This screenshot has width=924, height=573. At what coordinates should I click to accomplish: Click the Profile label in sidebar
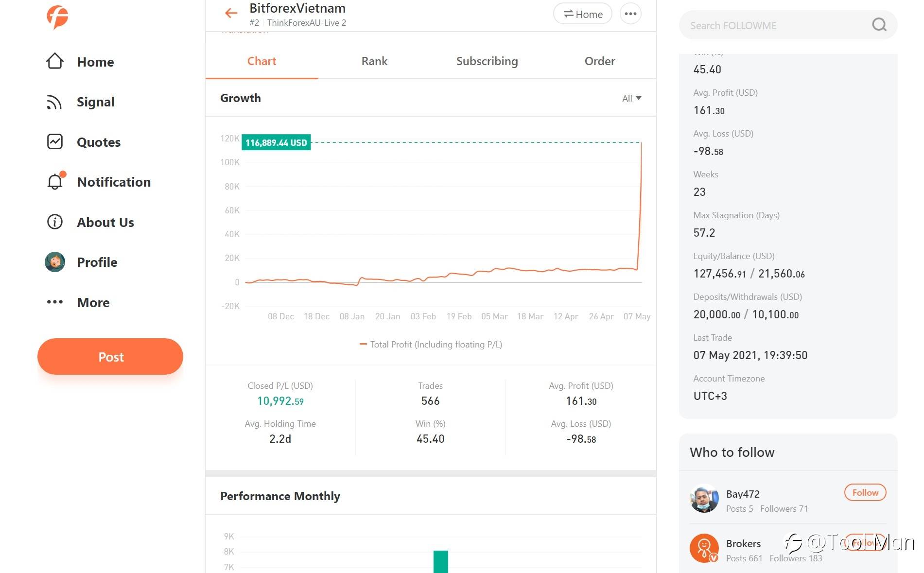(97, 262)
